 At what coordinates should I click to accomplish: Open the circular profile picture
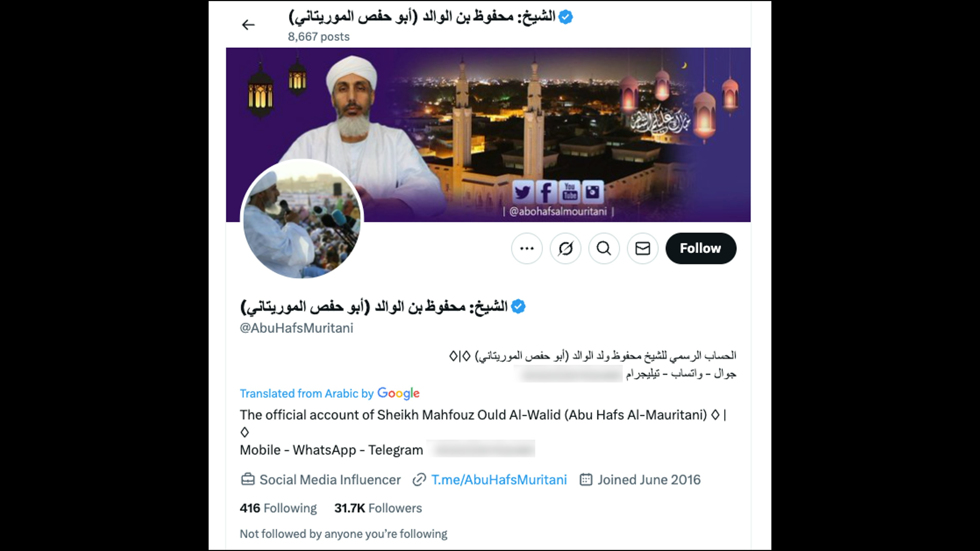[x=302, y=218]
